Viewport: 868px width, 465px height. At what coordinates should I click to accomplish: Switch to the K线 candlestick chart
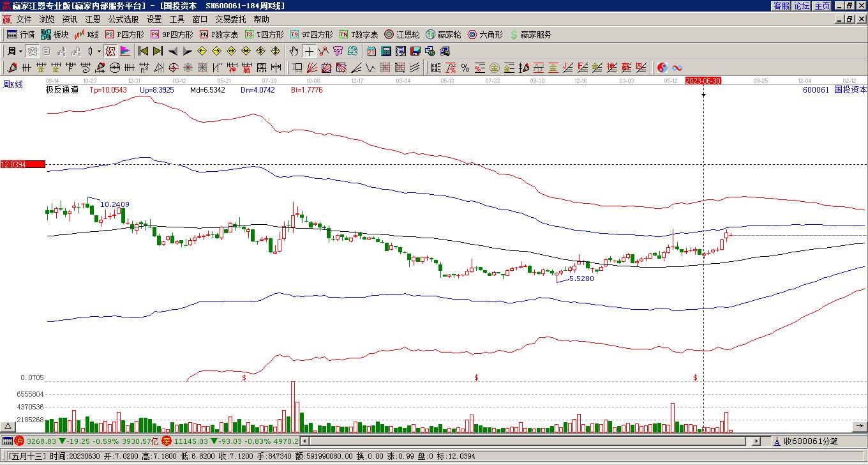tap(87, 34)
